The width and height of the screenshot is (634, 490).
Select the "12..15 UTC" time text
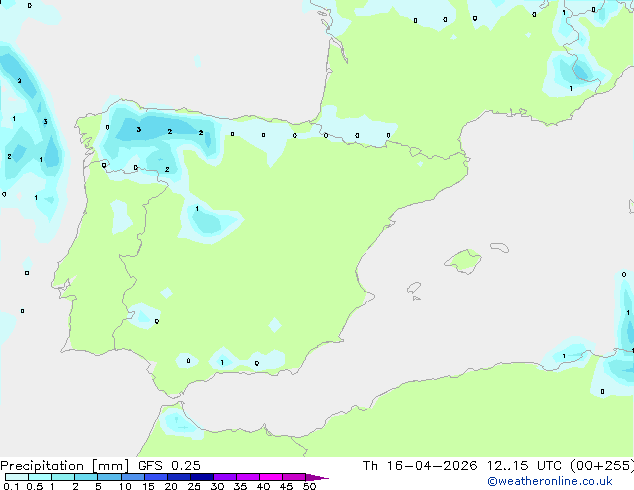pos(524,466)
